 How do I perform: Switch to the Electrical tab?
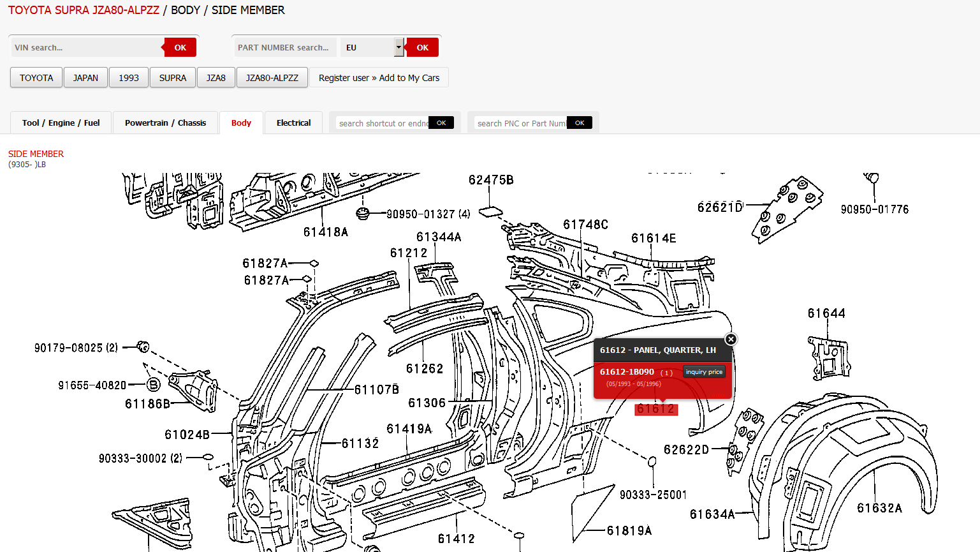tap(293, 123)
